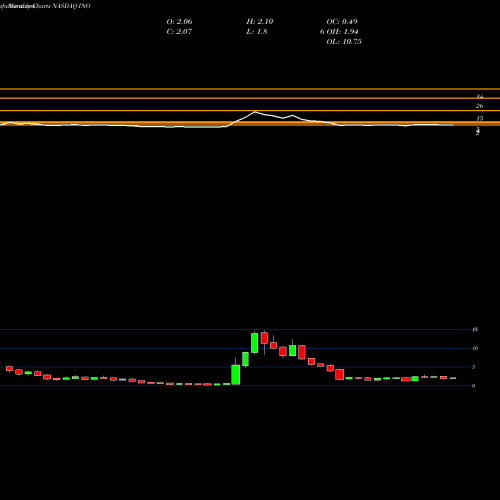Click the peak of the white indicator line

[255, 112]
